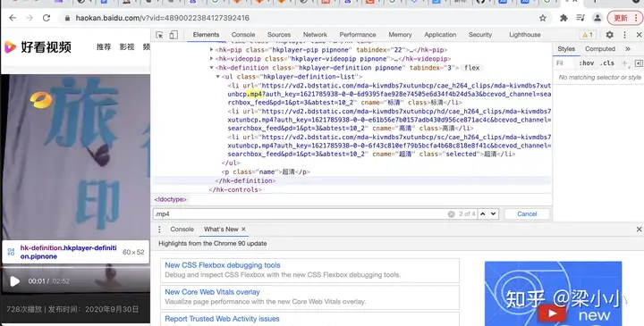The image size is (644, 326).
Task: Open New Core Web Vitals overlay link
Action: 212,292
